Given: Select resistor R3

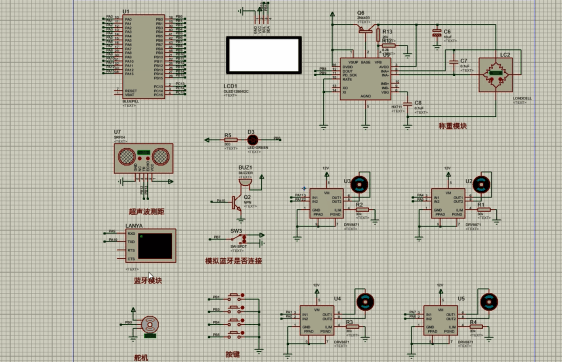Looking at the screenshot, I should (x=352, y=327).
